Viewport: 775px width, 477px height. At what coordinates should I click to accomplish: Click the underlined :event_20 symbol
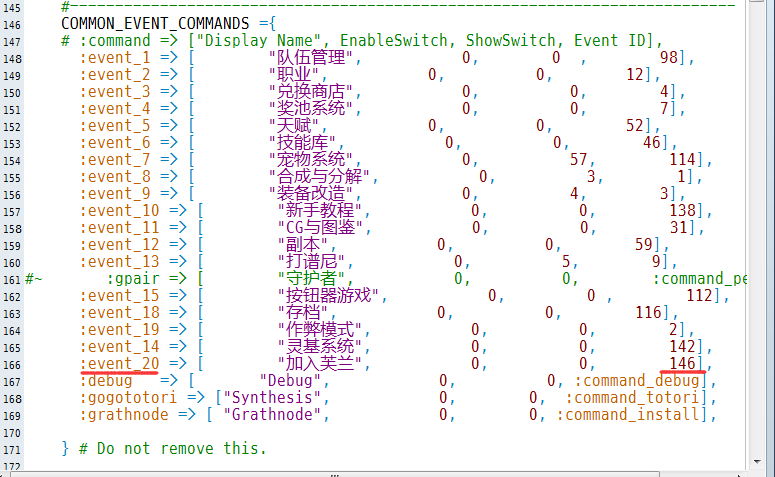[x=119, y=364]
